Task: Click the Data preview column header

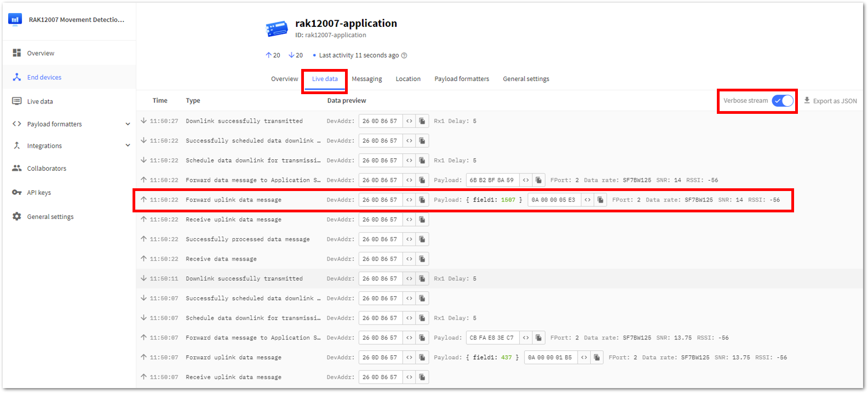Action: coord(347,101)
